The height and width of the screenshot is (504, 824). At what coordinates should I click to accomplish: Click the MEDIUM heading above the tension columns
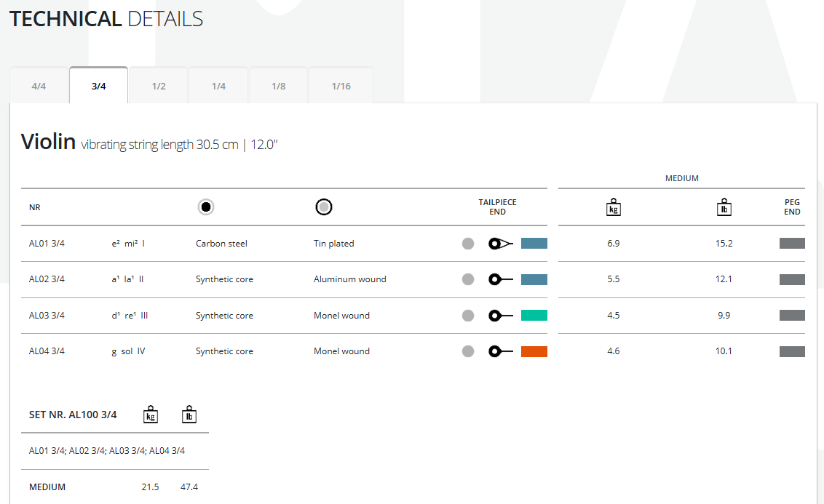681,178
